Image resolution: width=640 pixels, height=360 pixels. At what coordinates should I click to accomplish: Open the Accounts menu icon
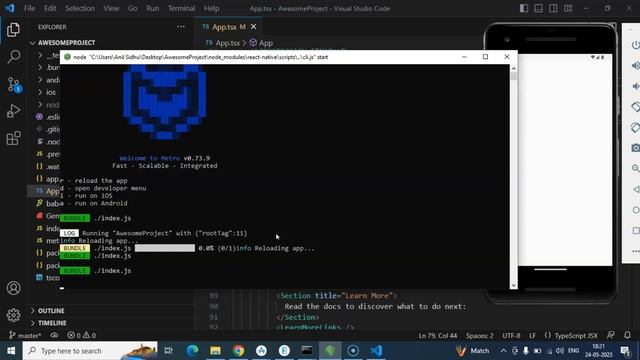coord(13,288)
